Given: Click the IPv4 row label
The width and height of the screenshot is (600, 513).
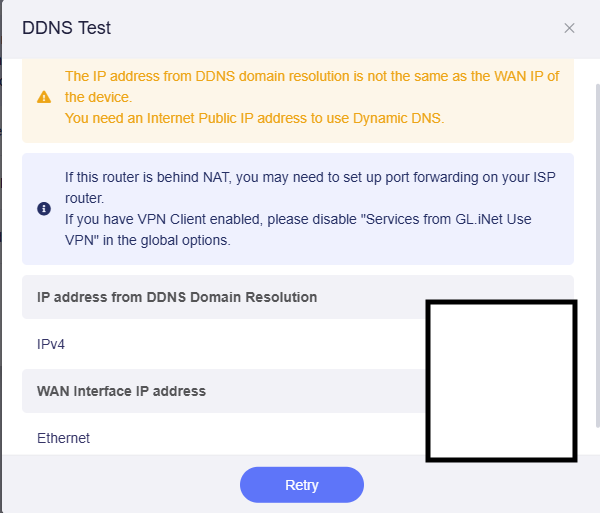Looking at the screenshot, I should [51, 344].
